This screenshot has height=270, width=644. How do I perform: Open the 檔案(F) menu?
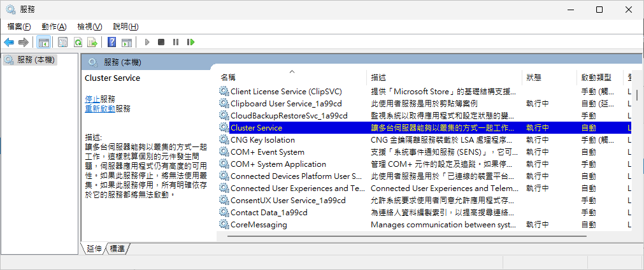coord(19,27)
